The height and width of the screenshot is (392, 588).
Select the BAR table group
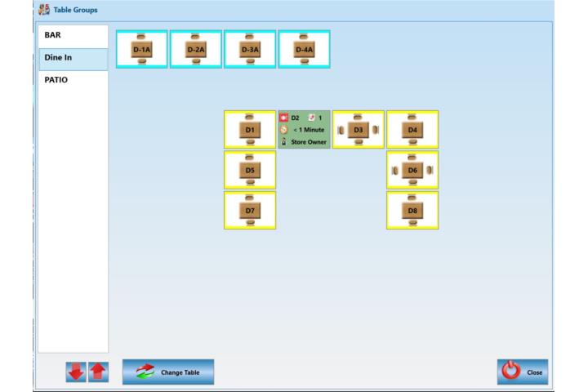(73, 37)
